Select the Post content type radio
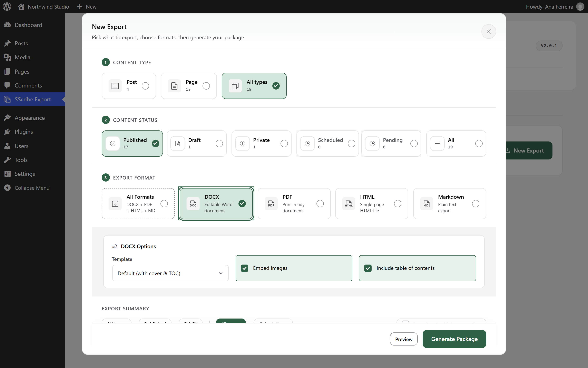This screenshot has height=368, width=588. 145,86
